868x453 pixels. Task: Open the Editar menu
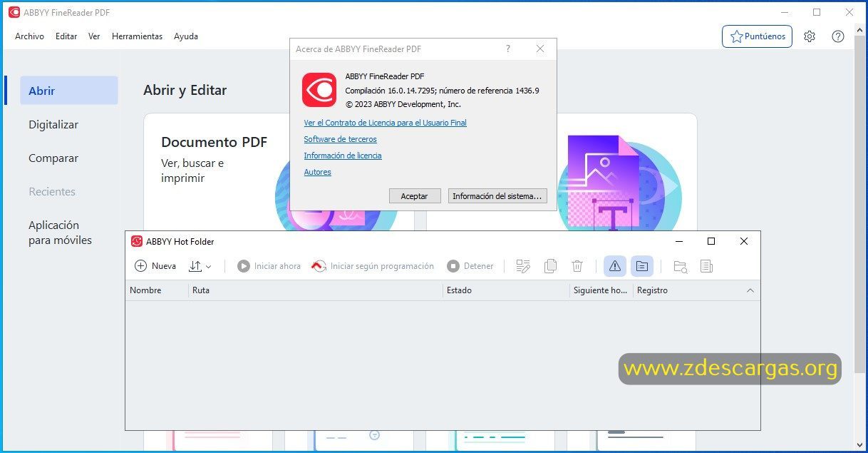click(x=66, y=36)
